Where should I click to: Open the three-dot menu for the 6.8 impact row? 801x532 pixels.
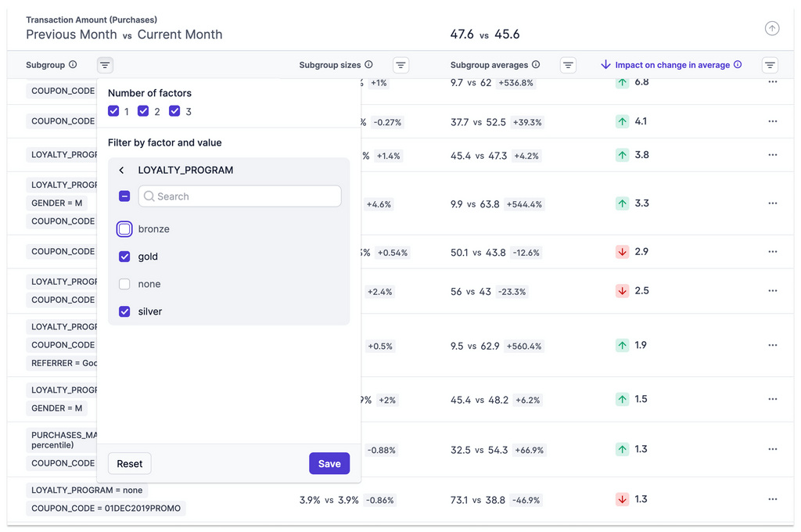click(773, 82)
